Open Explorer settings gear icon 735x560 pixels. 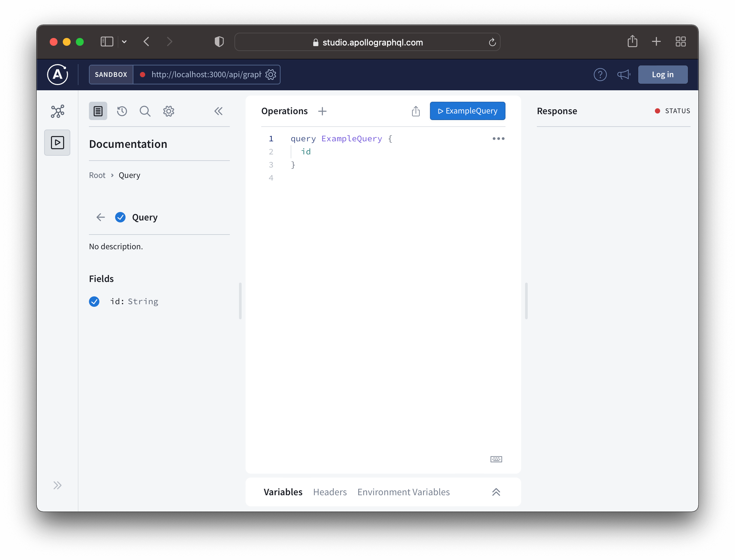[x=169, y=111]
